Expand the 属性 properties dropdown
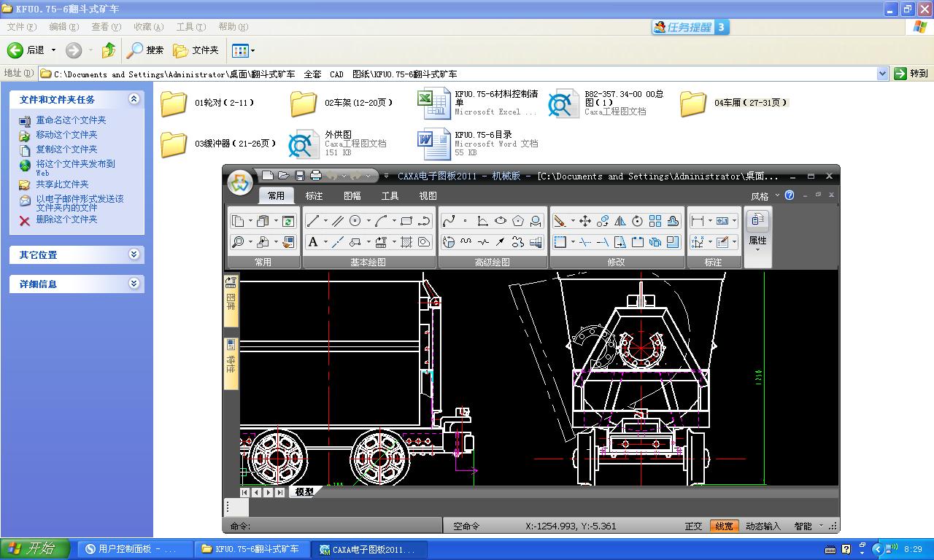This screenshot has width=934, height=560. [757, 250]
